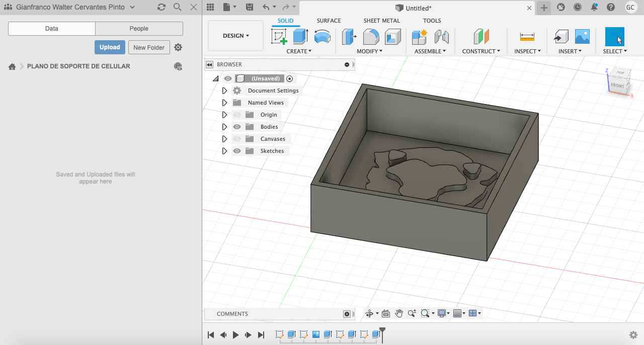
Task: Select the Shell tool
Action: point(393,37)
